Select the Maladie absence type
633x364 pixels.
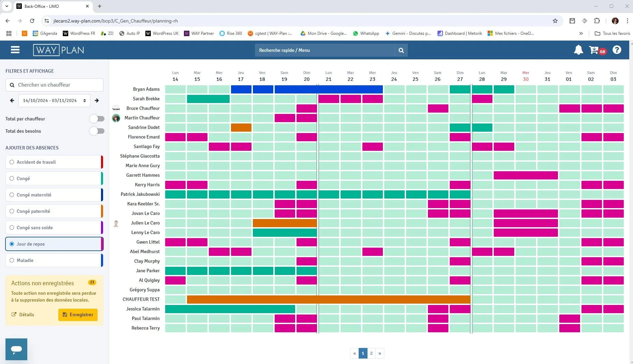54,260
